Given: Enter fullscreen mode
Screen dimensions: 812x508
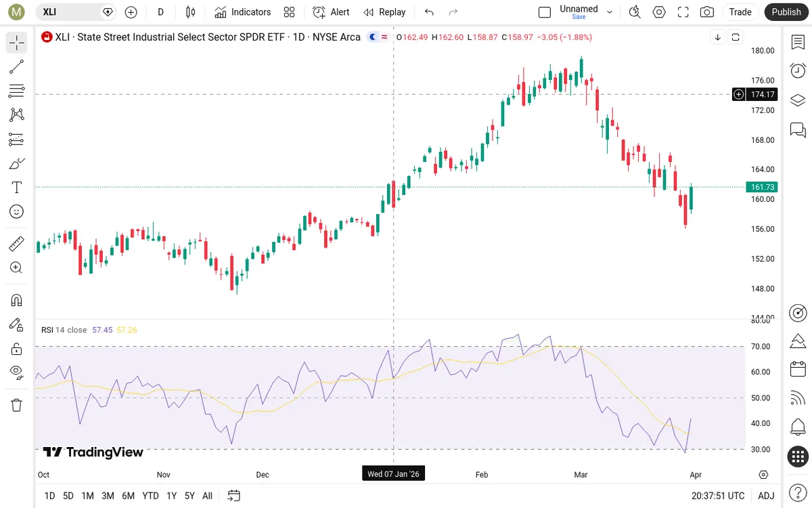Looking at the screenshot, I should 683,12.
